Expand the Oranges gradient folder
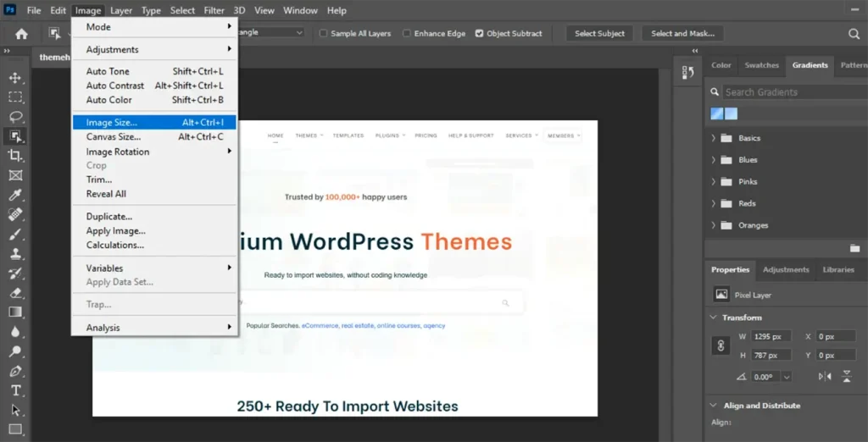 [x=714, y=225]
